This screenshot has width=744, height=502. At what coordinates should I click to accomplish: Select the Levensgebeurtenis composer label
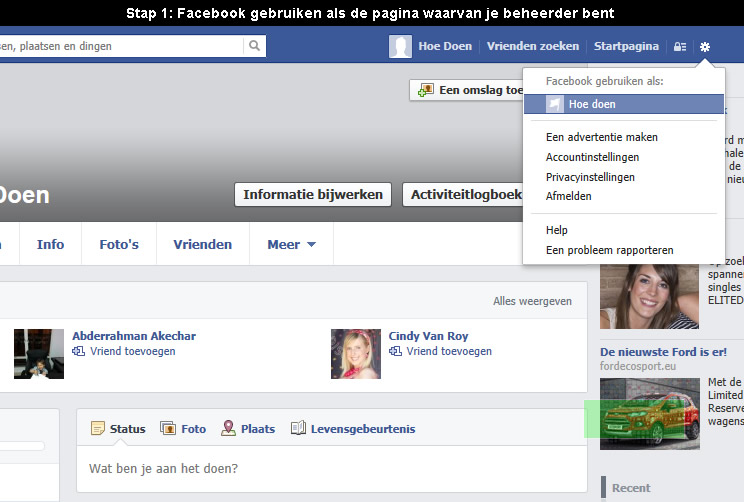363,429
